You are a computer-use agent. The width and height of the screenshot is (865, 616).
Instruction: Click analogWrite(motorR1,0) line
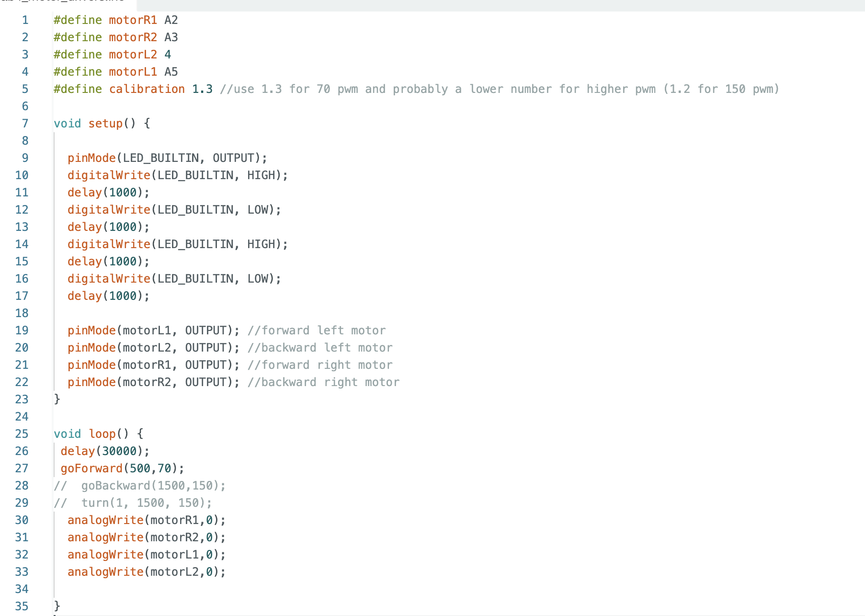coord(147,520)
